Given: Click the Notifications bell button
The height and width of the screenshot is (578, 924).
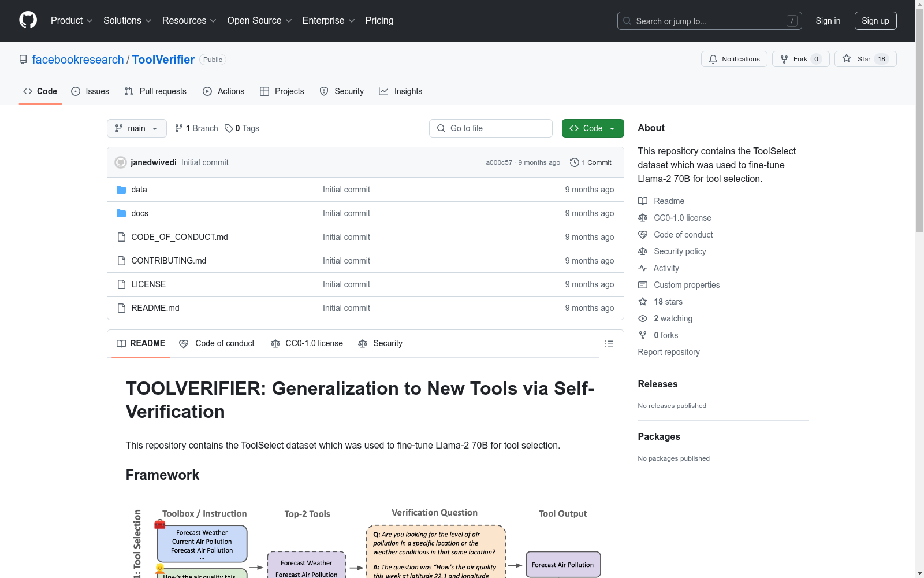Looking at the screenshot, I should [734, 59].
